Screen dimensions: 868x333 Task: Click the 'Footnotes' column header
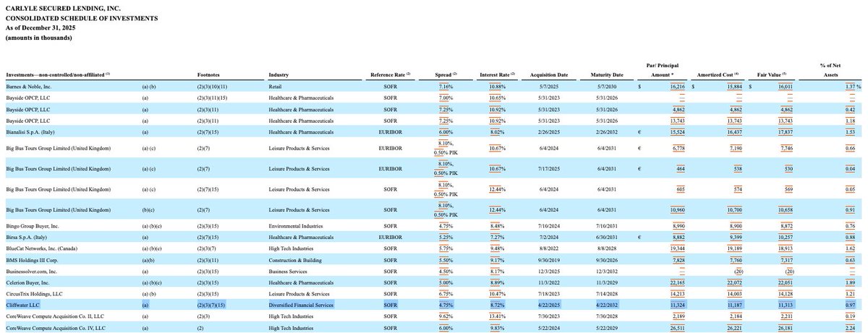pos(210,75)
